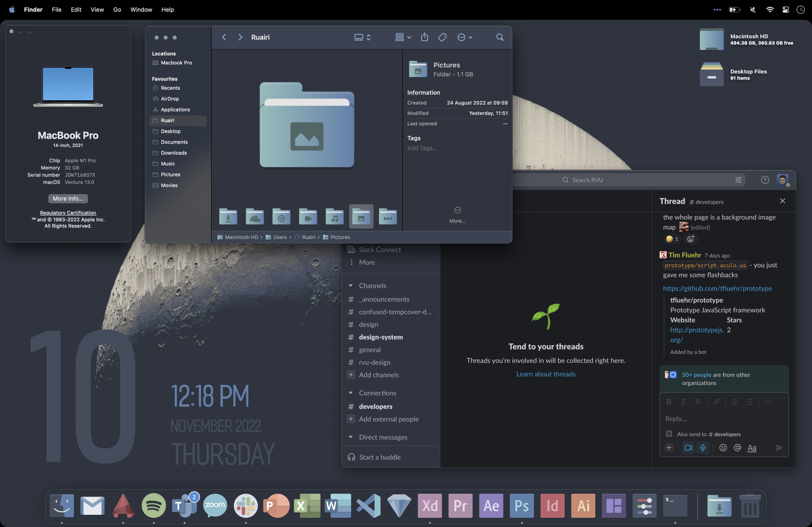Open Learn about threads link

[546, 374]
